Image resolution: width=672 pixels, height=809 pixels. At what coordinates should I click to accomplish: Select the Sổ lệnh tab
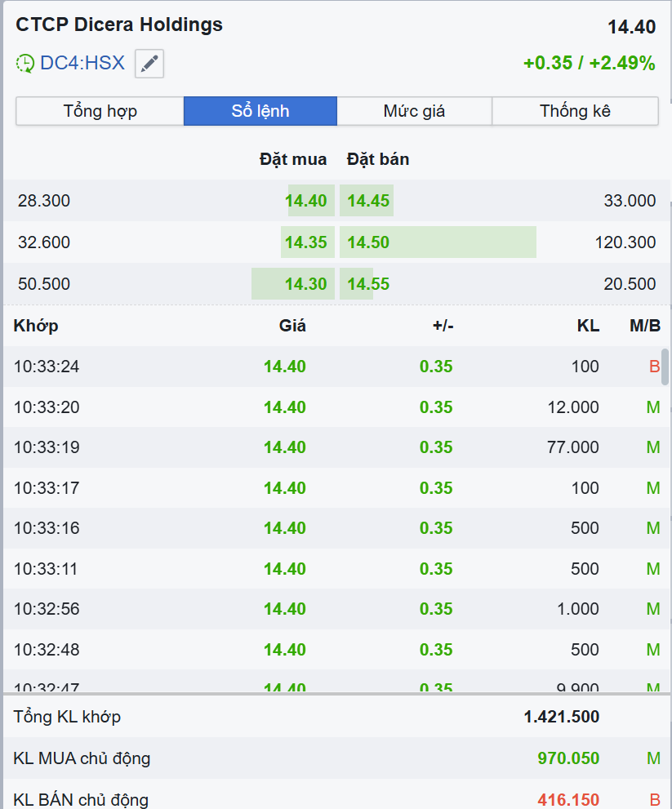[260, 111]
